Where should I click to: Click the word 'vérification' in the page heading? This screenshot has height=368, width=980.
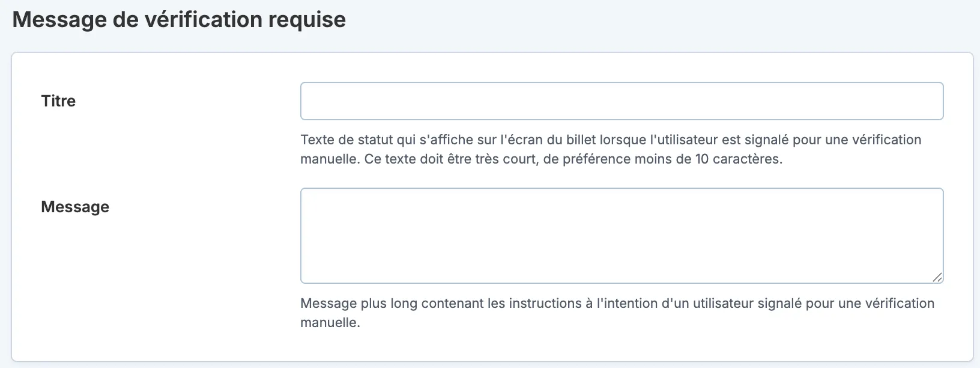(x=204, y=20)
